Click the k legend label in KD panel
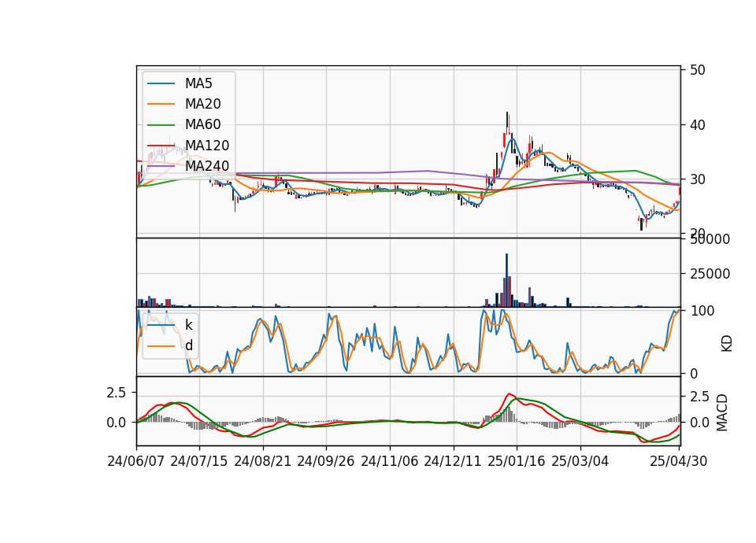 coord(189,325)
